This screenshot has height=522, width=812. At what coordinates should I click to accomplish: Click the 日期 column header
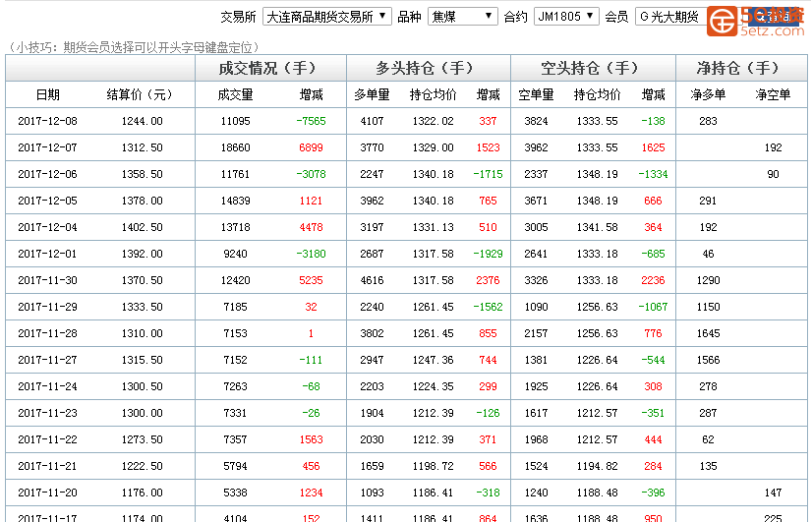tap(47, 94)
